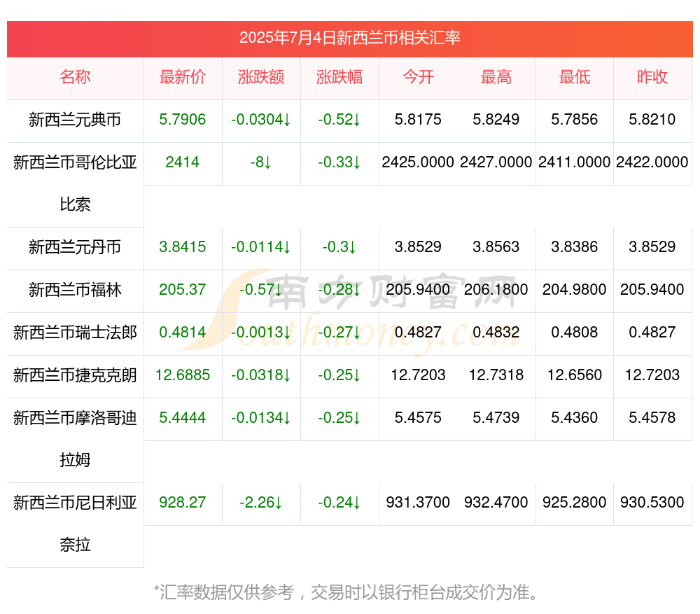
Task: Click the change value -0.57↓
Action: pos(261,289)
